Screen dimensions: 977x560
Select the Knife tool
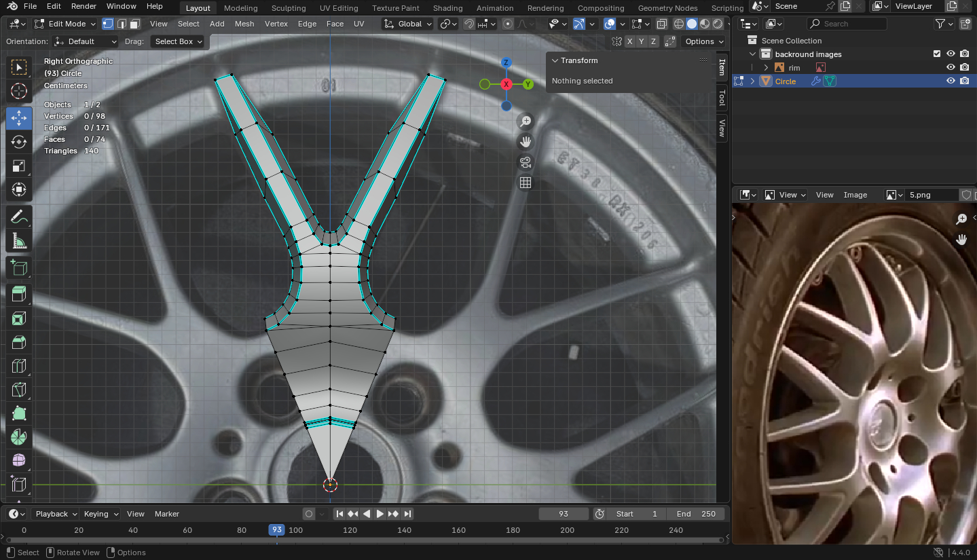(x=19, y=390)
